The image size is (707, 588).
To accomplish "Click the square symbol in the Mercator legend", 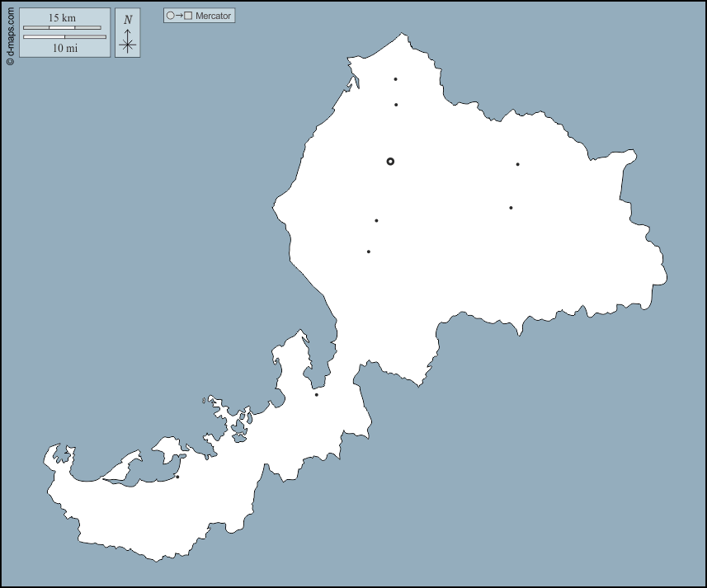I will coord(188,16).
